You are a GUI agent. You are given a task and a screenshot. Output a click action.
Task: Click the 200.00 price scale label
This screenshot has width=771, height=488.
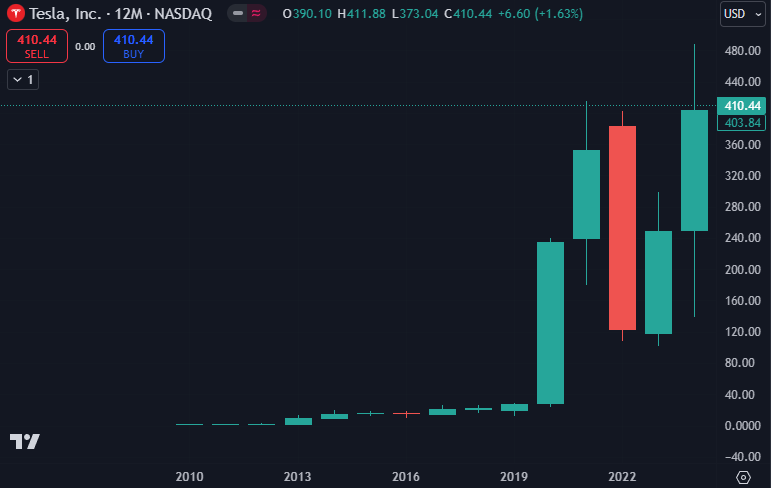click(x=742, y=270)
